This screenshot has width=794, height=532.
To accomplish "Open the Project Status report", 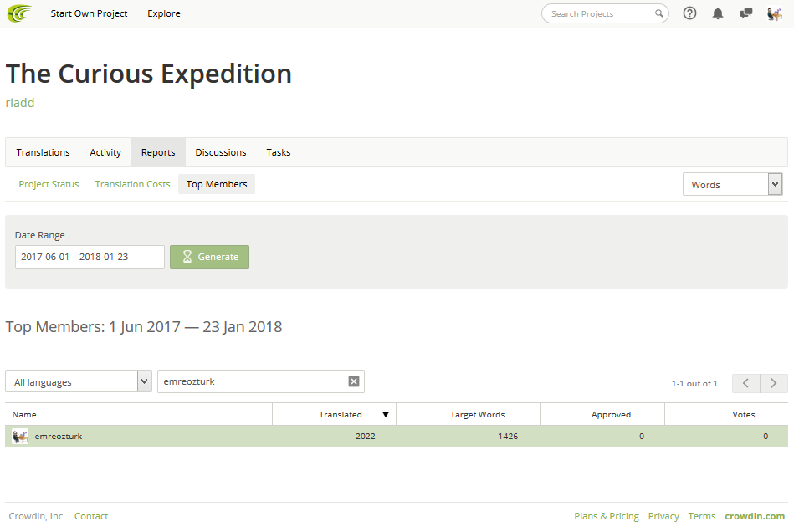I will [49, 184].
